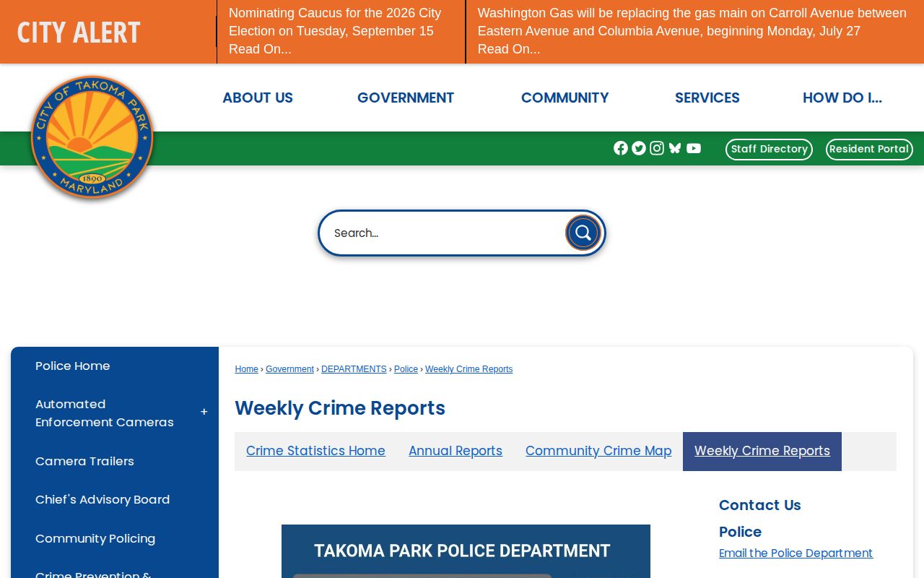Switch to the Community Crime Map tab
Image resolution: width=924 pixels, height=578 pixels.
[598, 451]
